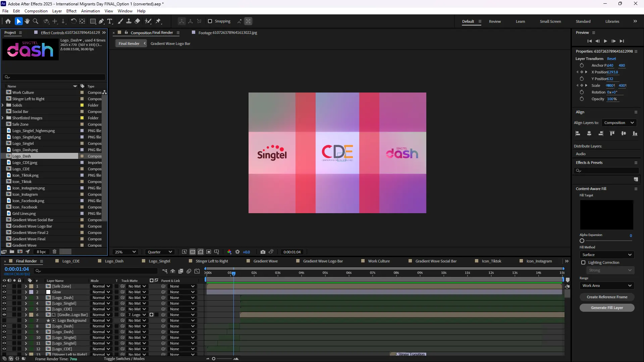
Task: Select the Zoom magnifier tool
Action: (36, 21)
